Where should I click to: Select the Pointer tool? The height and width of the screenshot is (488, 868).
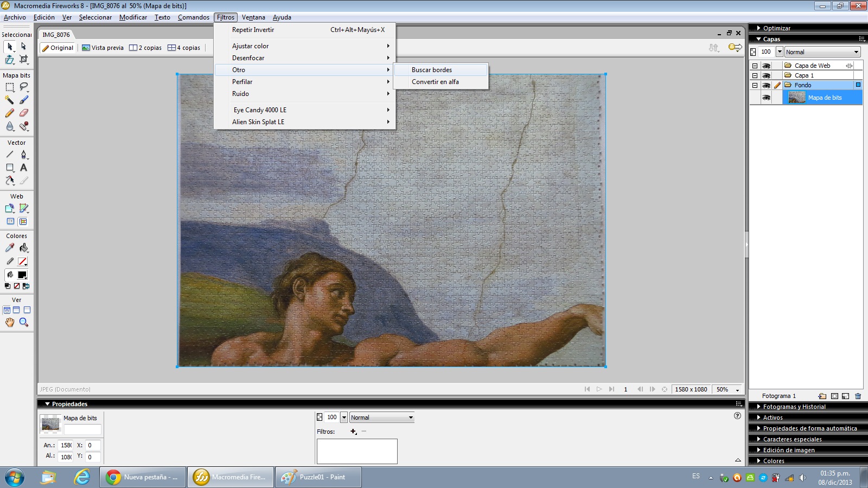click(x=10, y=47)
